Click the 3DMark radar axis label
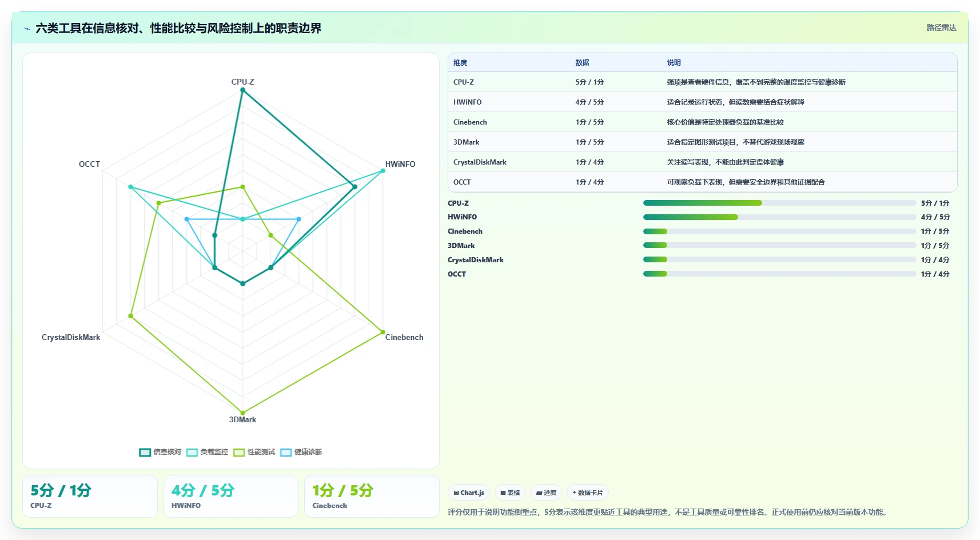Screen dimensions: 980x540 (242, 419)
